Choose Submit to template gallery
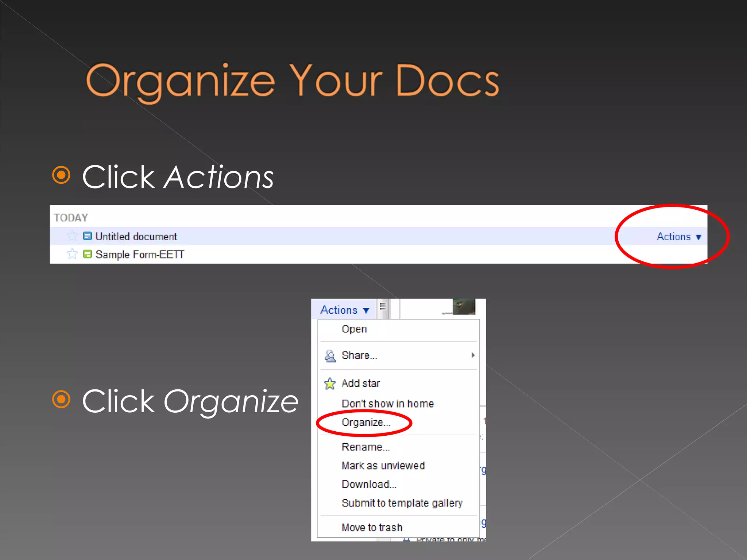747x560 pixels. click(402, 503)
